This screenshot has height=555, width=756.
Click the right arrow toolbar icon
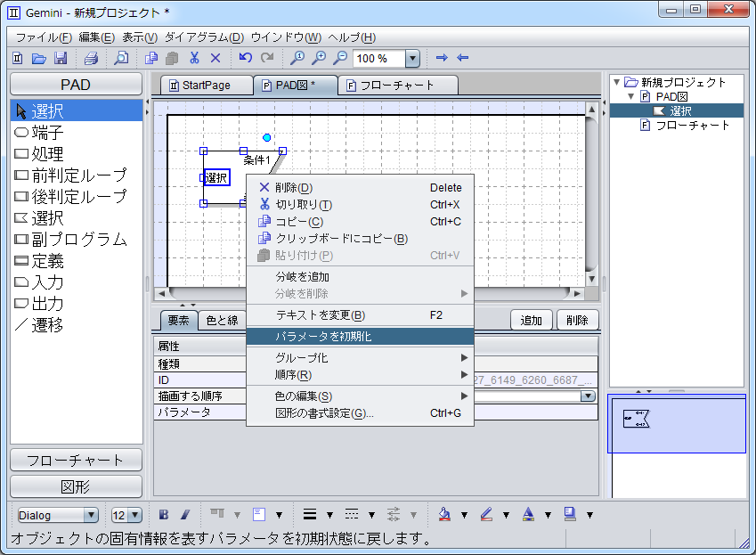pyautogui.click(x=442, y=58)
